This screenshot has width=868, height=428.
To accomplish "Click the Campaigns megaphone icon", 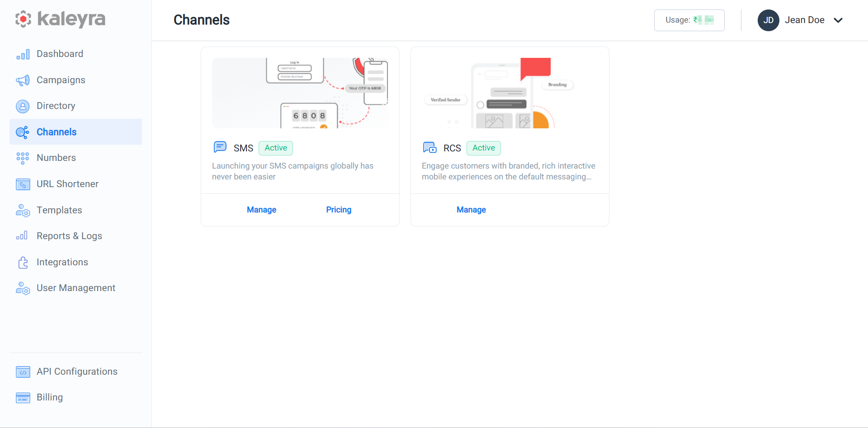I will click(23, 80).
